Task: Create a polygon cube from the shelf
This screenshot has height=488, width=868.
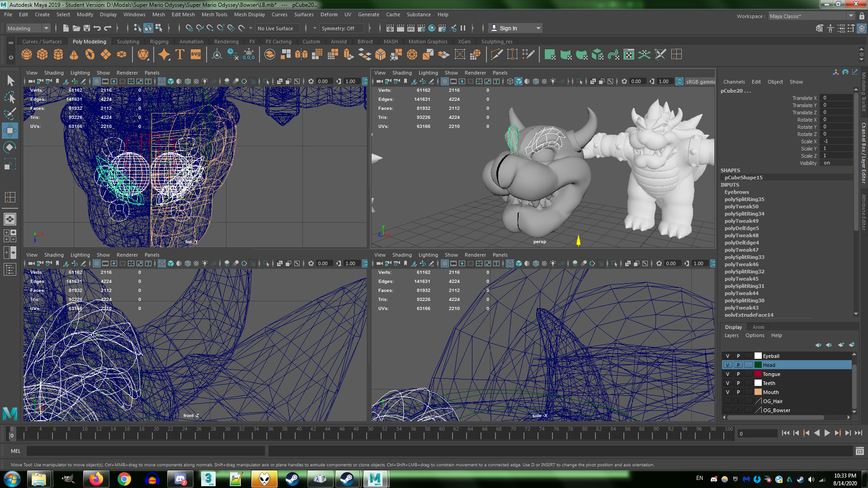Action: pyautogui.click(x=42, y=55)
